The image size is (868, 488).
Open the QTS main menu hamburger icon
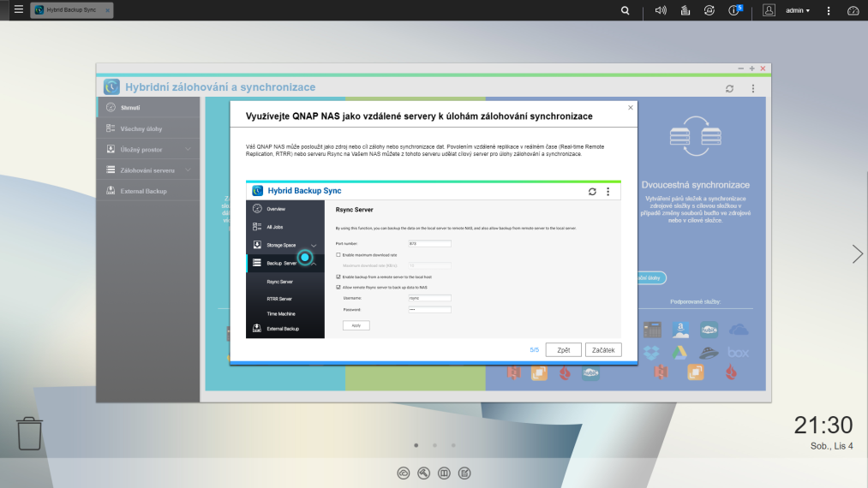18,9
